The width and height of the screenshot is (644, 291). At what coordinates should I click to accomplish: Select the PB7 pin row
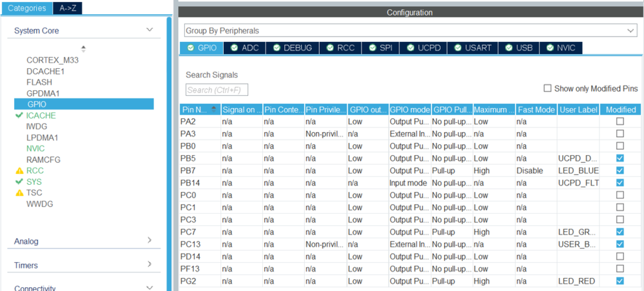click(410, 171)
